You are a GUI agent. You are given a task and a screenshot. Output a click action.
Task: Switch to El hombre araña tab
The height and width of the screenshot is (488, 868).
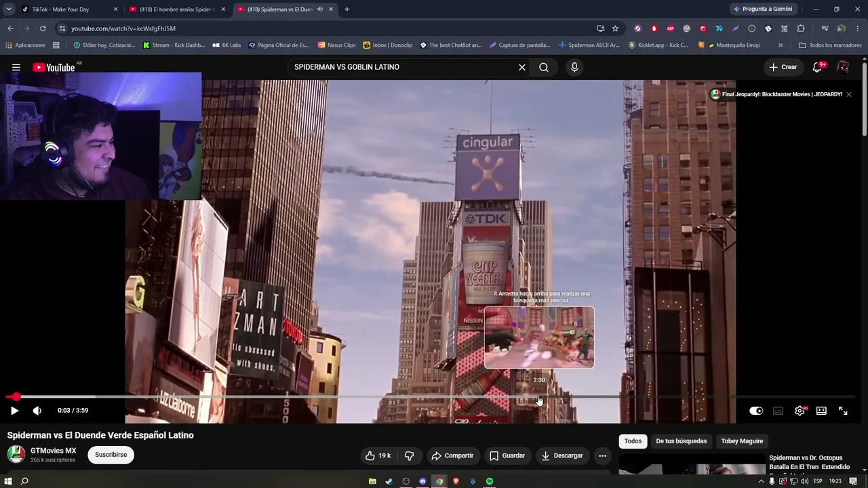click(178, 9)
